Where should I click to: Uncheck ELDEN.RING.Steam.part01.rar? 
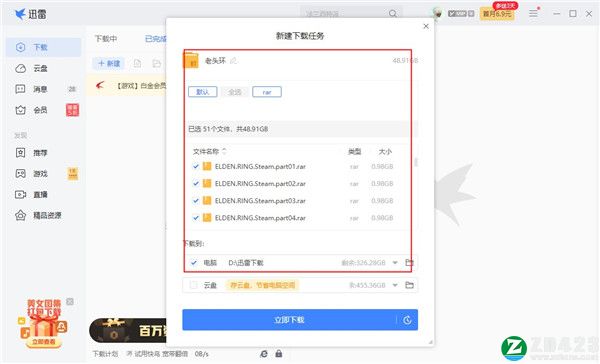(x=196, y=166)
